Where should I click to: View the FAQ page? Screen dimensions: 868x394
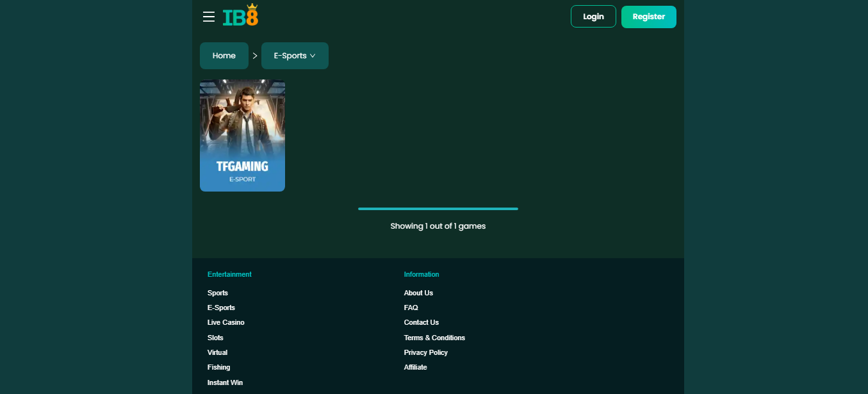coord(411,308)
